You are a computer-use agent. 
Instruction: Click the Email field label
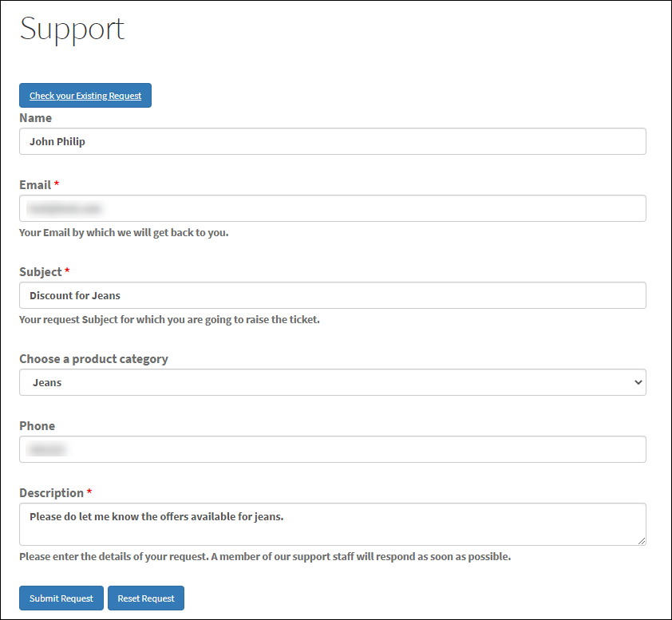pyautogui.click(x=35, y=184)
